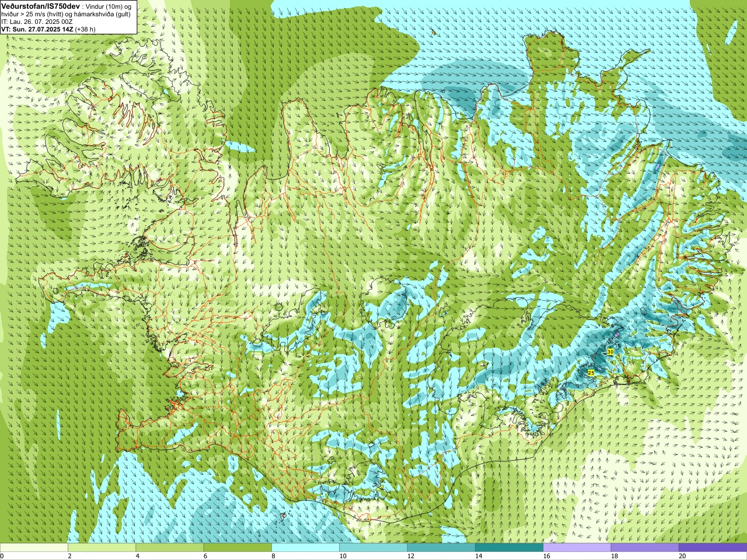Click the legend scale number 6
Screen dimensions: 747x560
pyautogui.click(x=205, y=556)
